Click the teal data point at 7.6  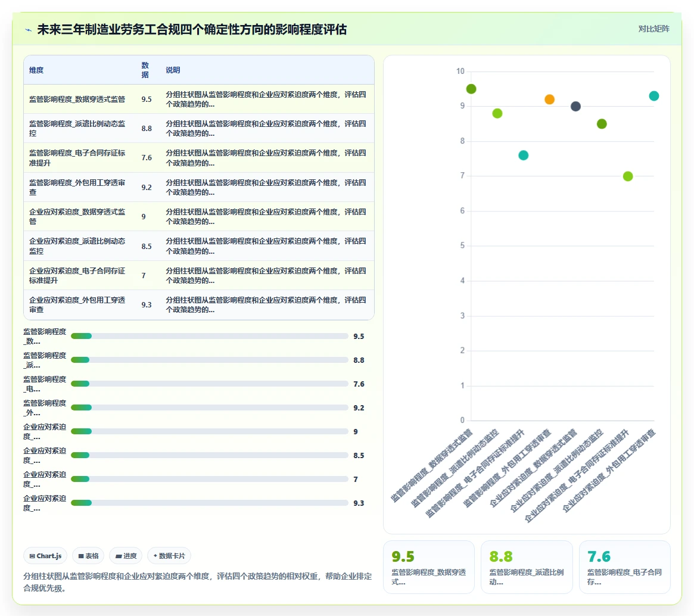[523, 155]
